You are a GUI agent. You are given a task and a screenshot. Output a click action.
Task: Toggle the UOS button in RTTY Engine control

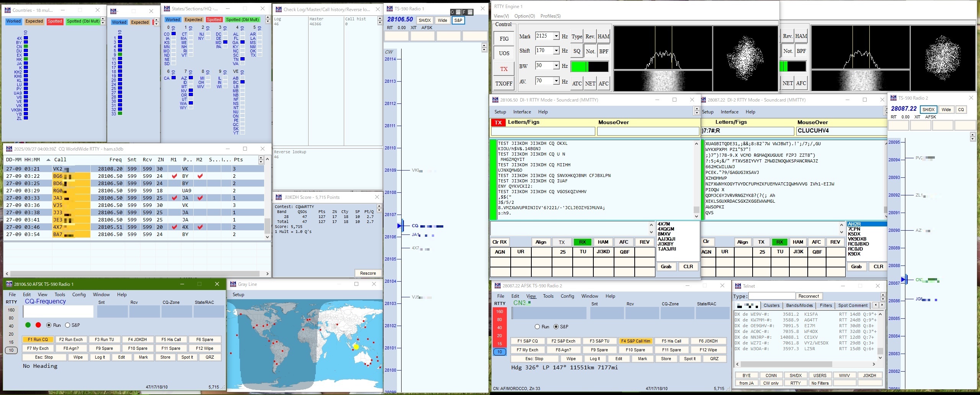504,53
